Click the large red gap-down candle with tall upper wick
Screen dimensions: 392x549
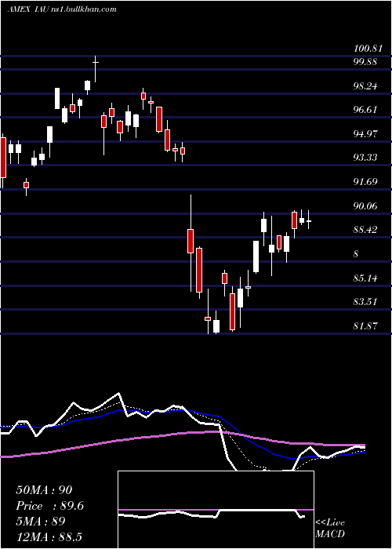pos(191,243)
